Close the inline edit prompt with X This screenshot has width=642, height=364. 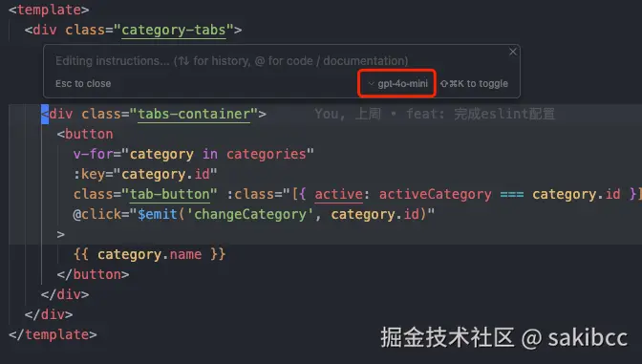(x=513, y=52)
